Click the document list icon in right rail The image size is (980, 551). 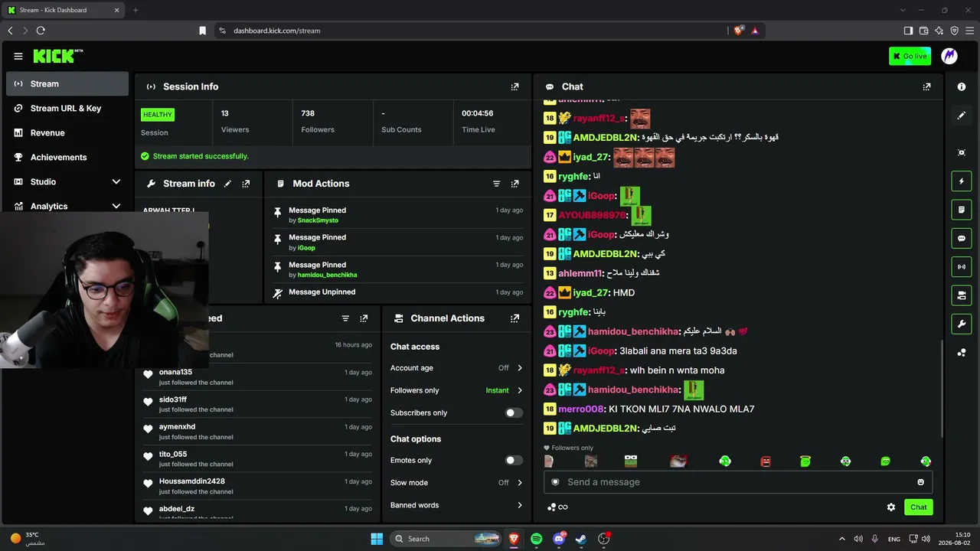point(962,210)
